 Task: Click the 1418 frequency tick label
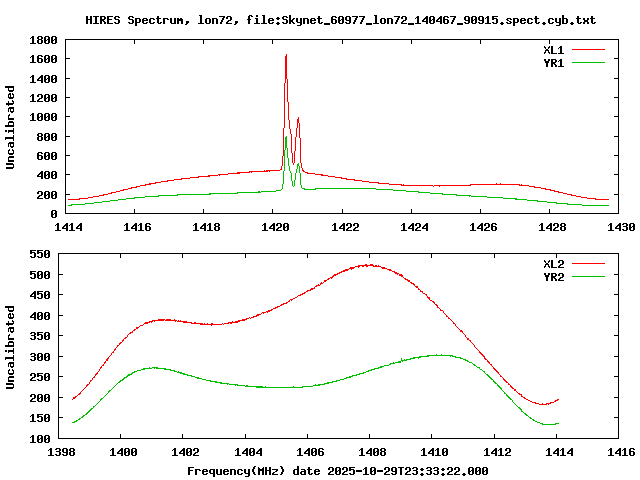click(206, 227)
